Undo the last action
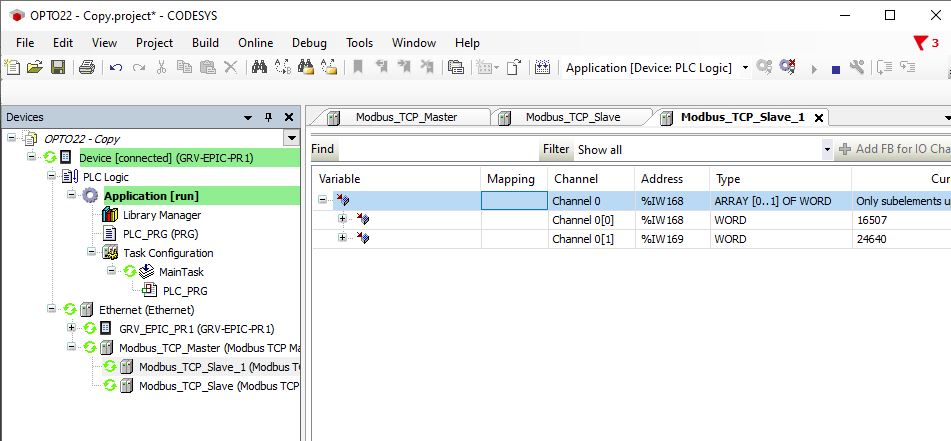Viewport: 951px width, 441px height. [x=115, y=68]
